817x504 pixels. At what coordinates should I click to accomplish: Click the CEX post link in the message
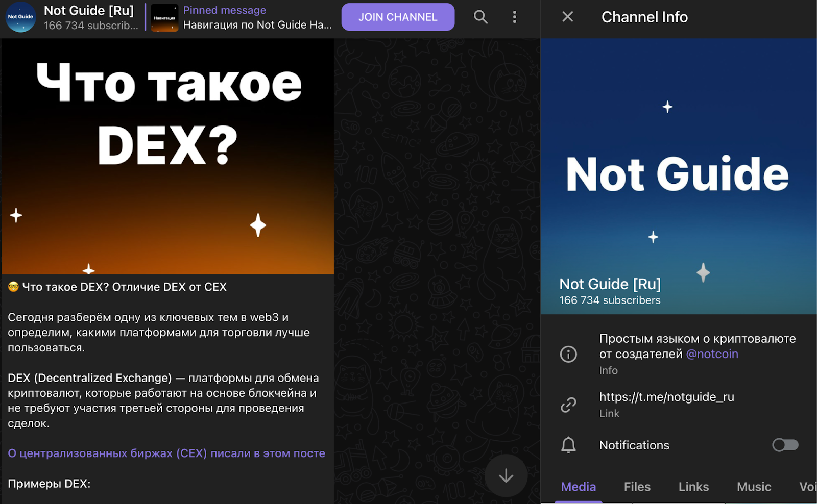click(166, 452)
